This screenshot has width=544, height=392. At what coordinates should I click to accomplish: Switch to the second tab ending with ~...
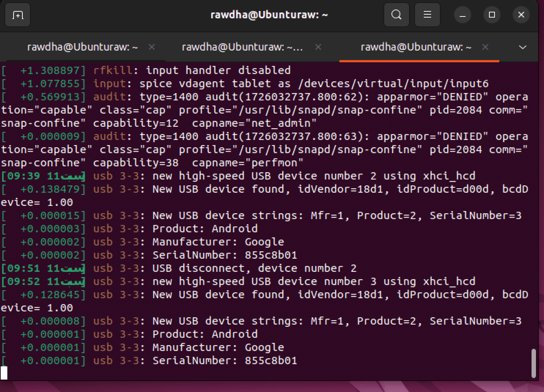tap(242, 47)
